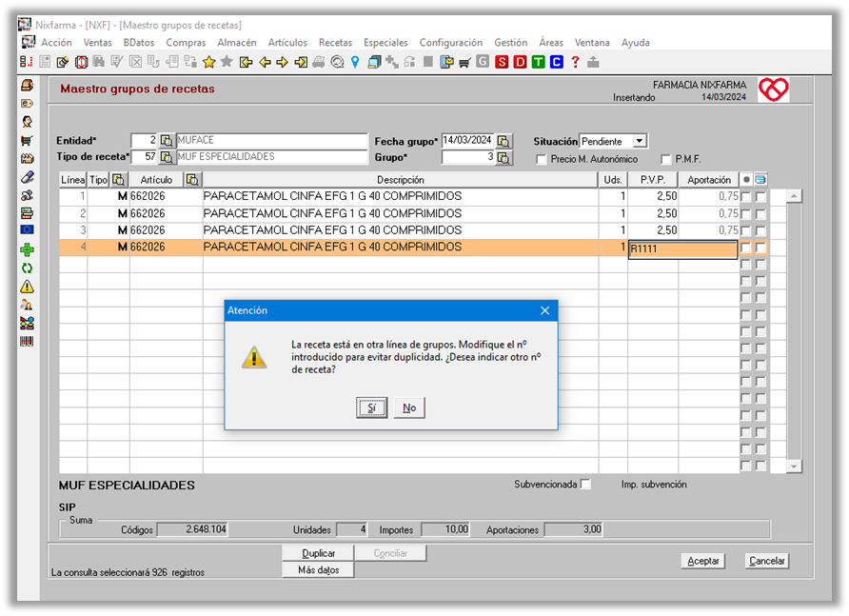Open the Acción menu
This screenshot has height=616, width=849.
(x=56, y=42)
